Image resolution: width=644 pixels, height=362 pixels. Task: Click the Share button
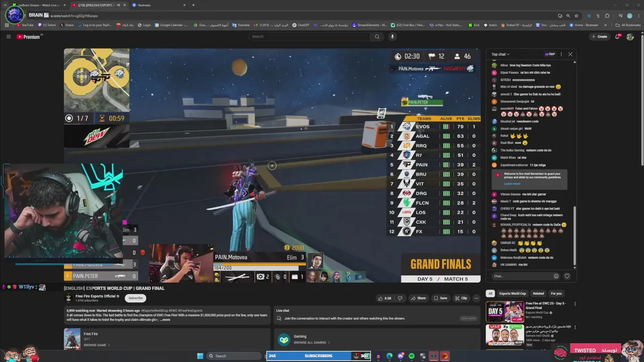pyautogui.click(x=418, y=298)
